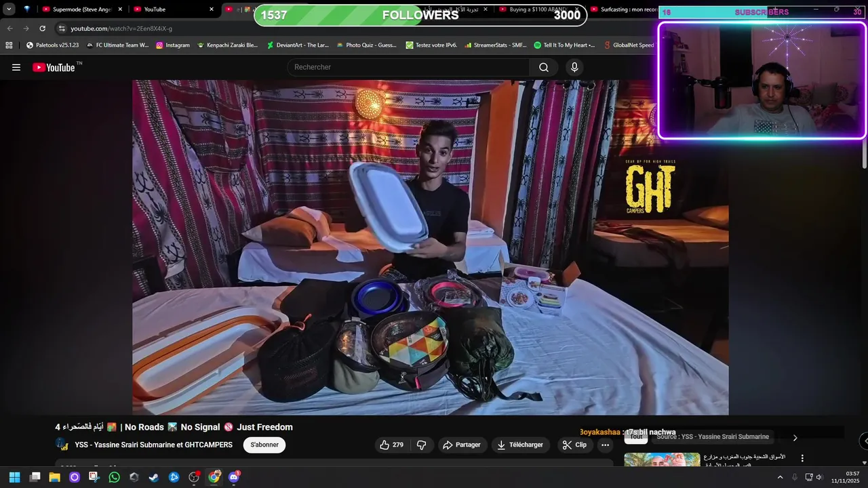Click the search magnifier button
Viewport: 868px width, 488px height.
(544, 67)
